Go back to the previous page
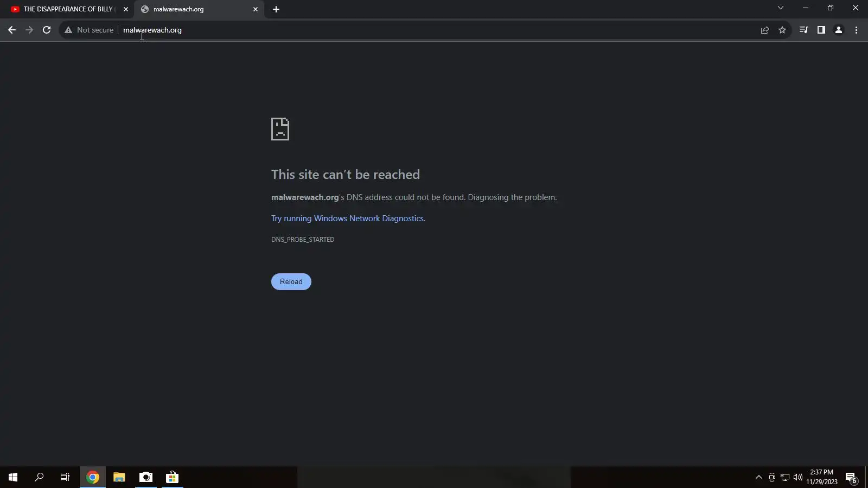Viewport: 868px width, 488px height. coord(12,30)
